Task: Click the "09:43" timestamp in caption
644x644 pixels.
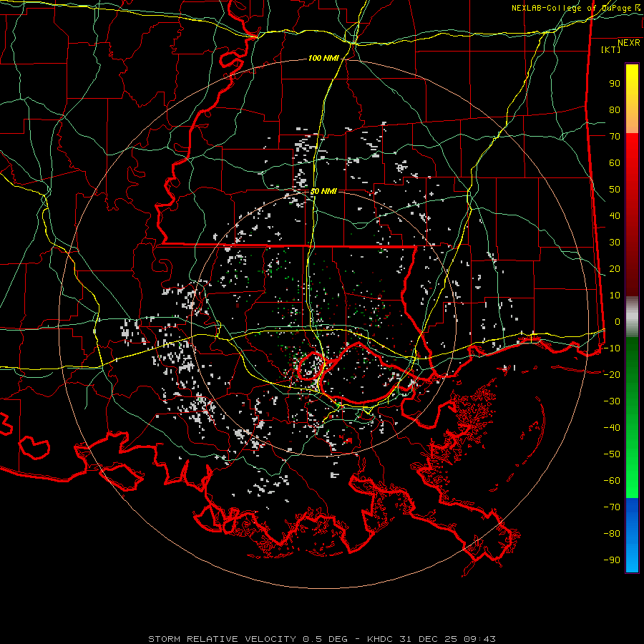Action: coord(480,639)
